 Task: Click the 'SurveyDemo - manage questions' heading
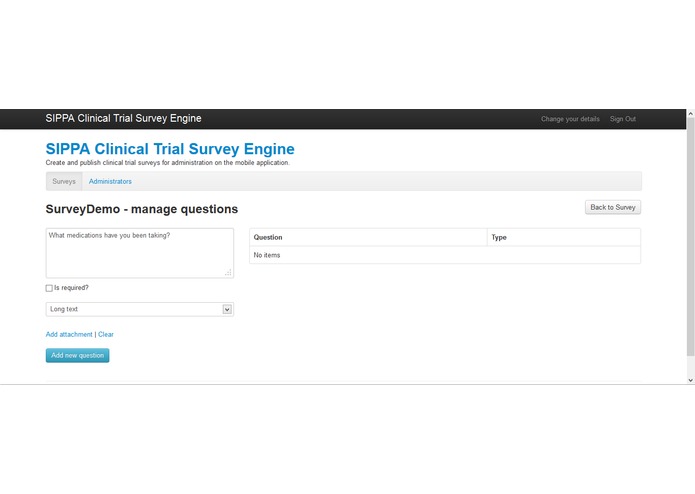142,209
